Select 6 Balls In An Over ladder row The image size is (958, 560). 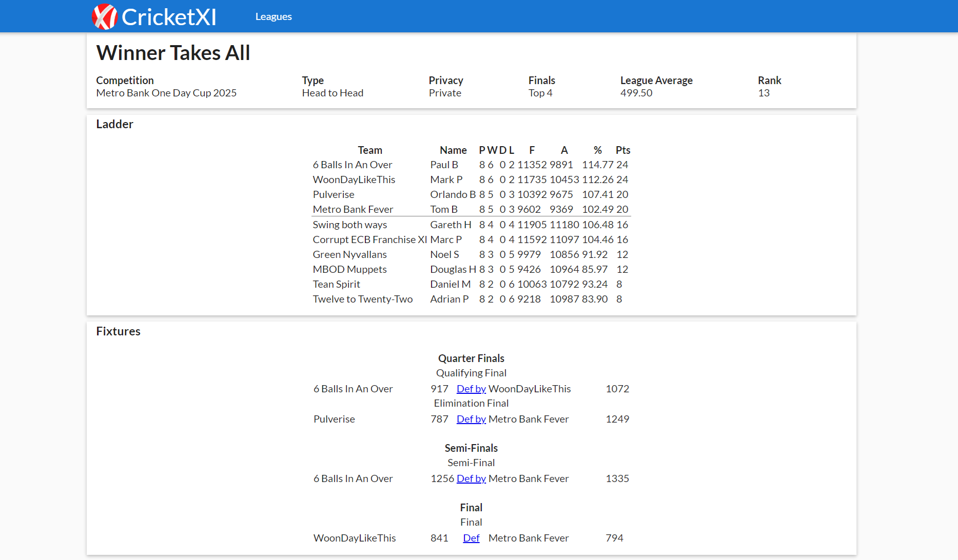[353, 165]
